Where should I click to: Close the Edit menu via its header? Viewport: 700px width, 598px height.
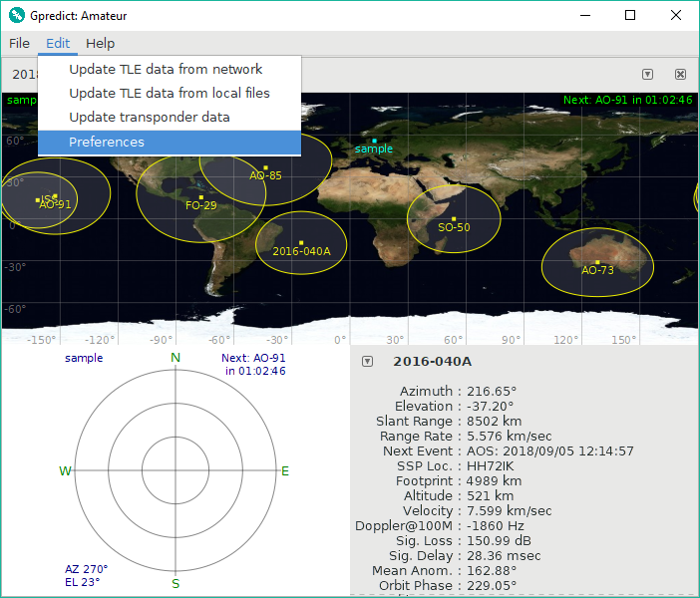[58, 43]
